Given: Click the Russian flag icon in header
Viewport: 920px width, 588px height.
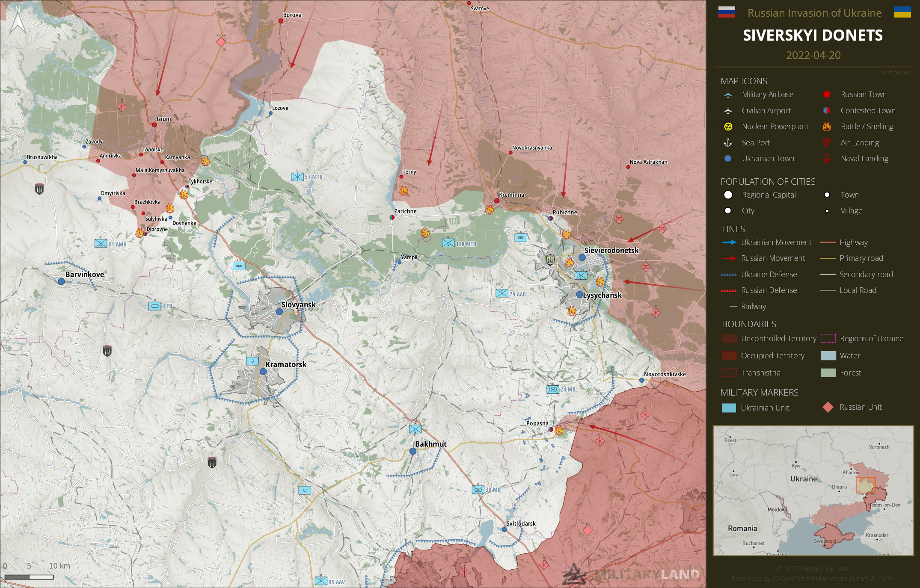Looking at the screenshot, I should 727,12.
